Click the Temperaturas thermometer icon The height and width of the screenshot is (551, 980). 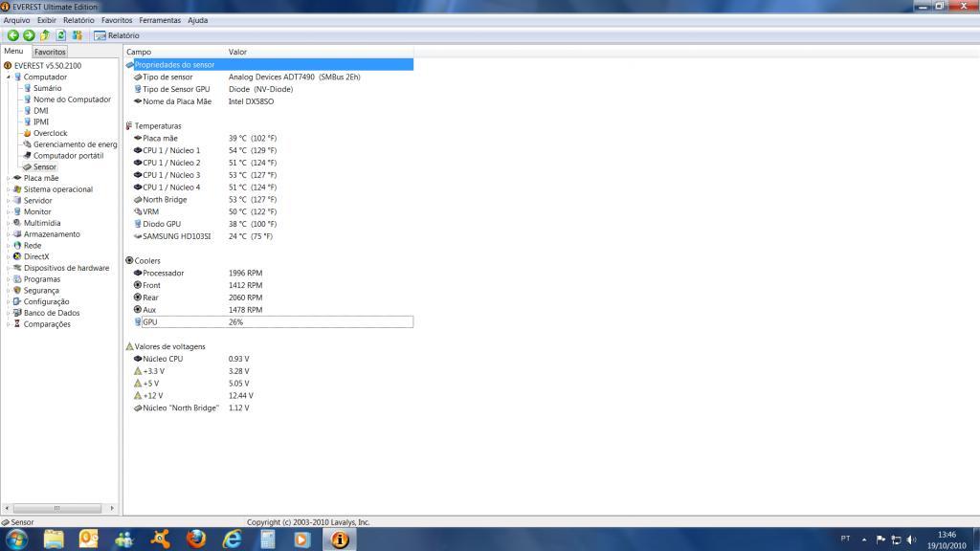pos(129,125)
